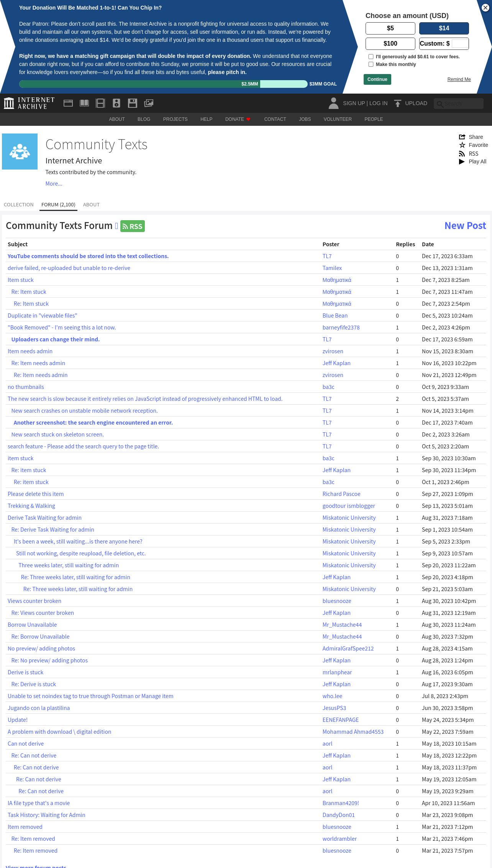Open the Software floppy disk icon
492x868 pixels.
(133, 103)
